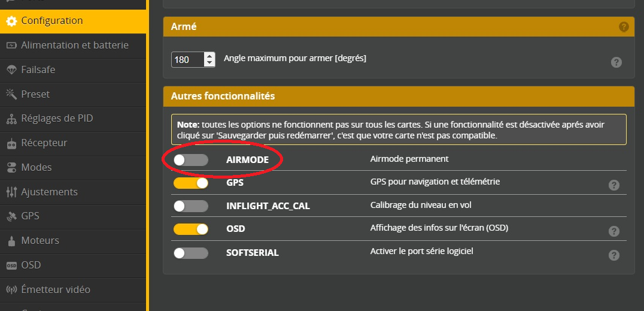
Task: Toggle the SOFTSERIAL switch on
Action: (190, 253)
